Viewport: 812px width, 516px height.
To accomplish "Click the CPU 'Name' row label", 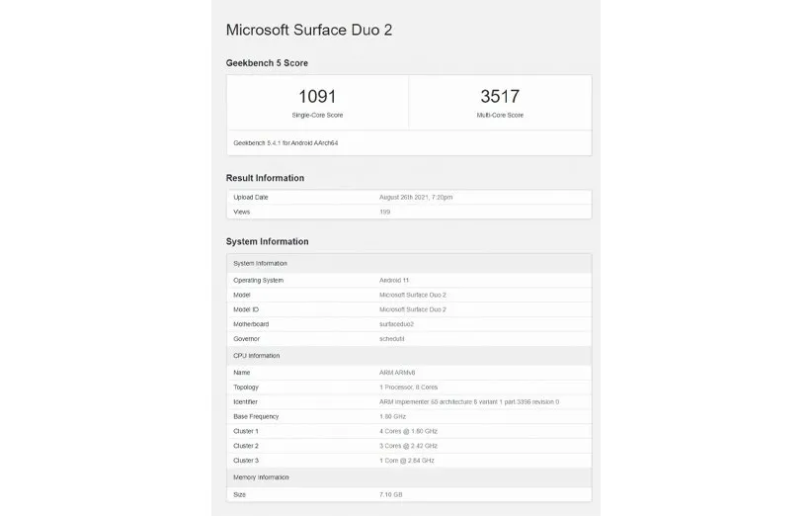I will coord(242,373).
